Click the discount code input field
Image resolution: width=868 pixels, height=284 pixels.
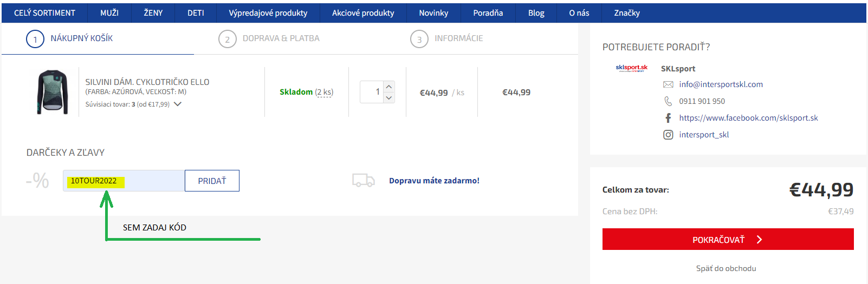click(152, 181)
